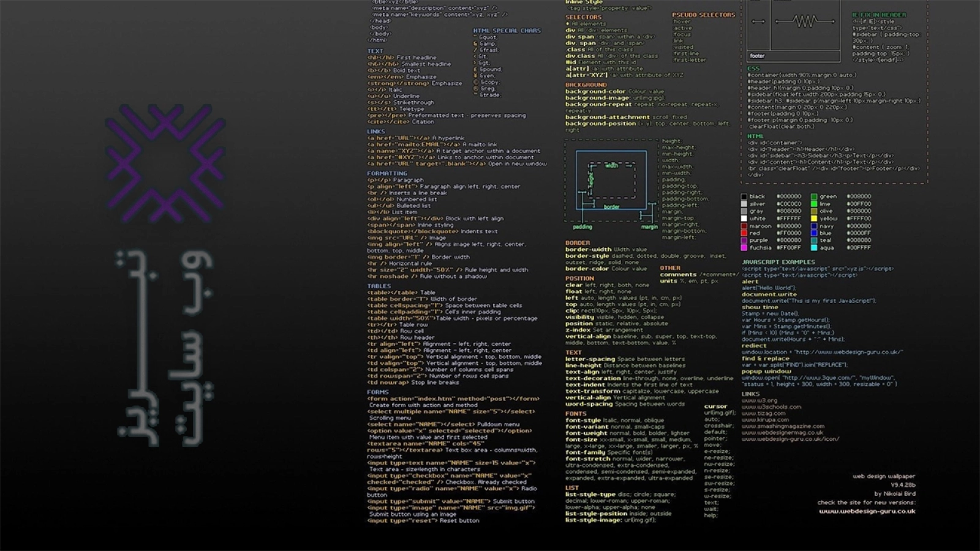
Task: Click the "TEXT" heading above the h1 line
Action: [x=375, y=51]
